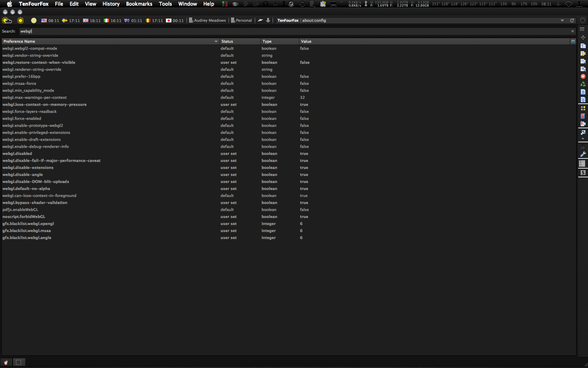Clear the search field with the X
Viewport: 588px width, 368px height.
pos(573,31)
